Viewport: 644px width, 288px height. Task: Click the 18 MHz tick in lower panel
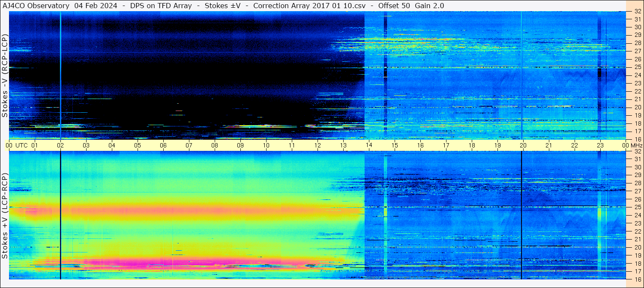[x=638, y=263]
